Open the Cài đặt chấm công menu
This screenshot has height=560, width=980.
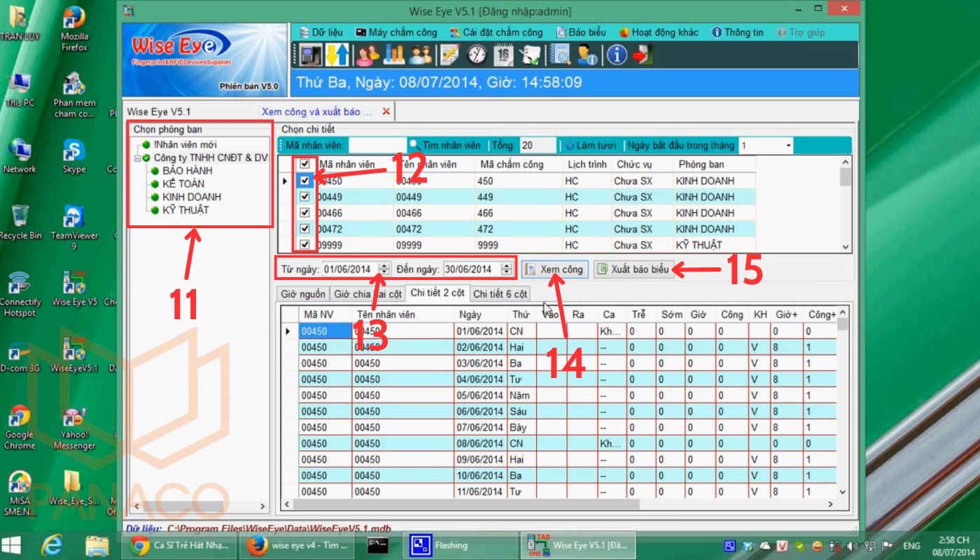pos(497,32)
